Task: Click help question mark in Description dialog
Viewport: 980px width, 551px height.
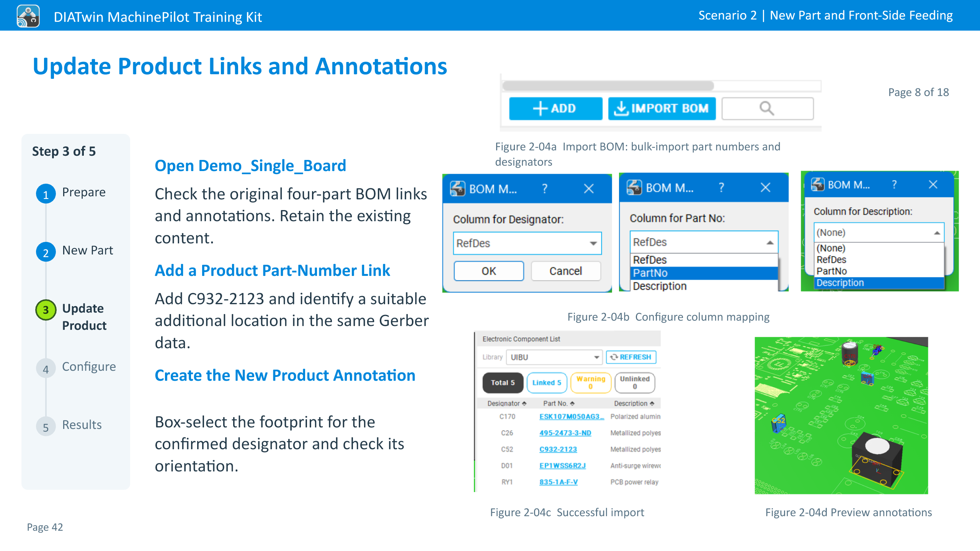Action: pos(894,185)
